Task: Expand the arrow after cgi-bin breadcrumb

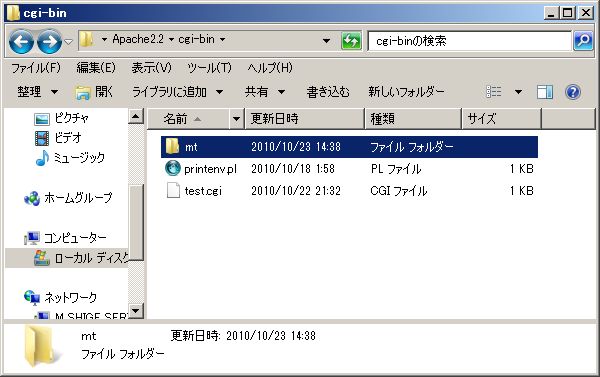Action: (x=222, y=40)
